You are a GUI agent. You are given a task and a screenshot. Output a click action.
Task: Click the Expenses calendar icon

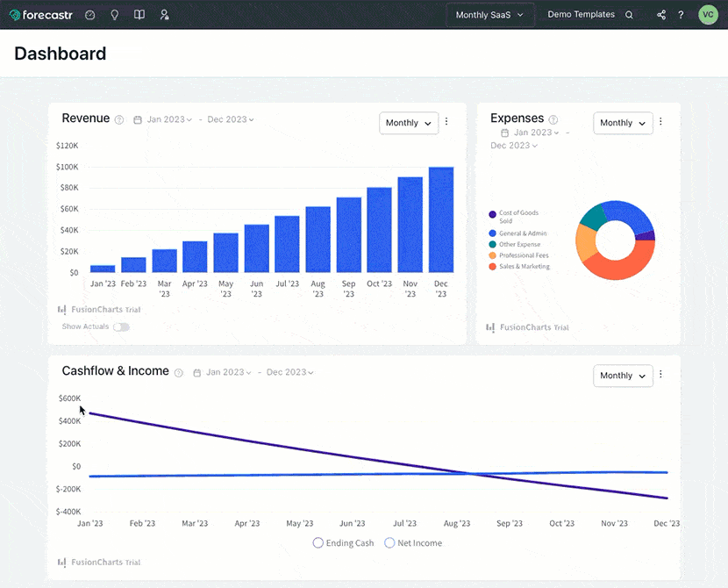pos(504,133)
